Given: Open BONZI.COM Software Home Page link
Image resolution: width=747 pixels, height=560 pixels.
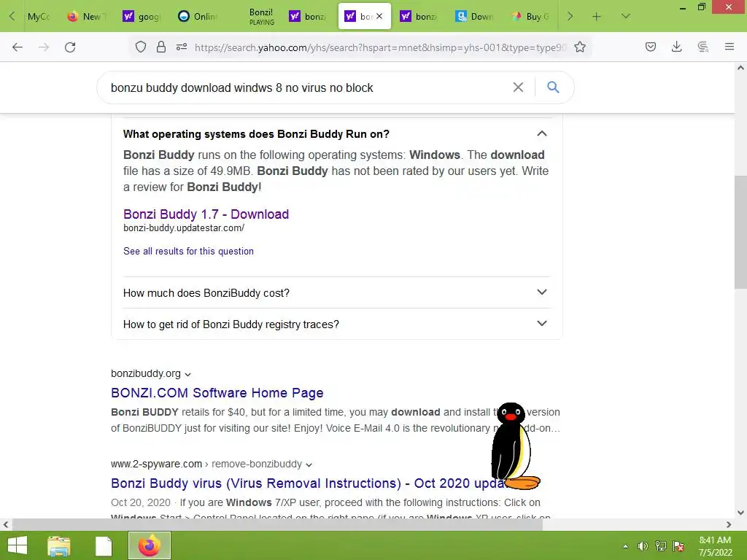Looking at the screenshot, I should pyautogui.click(x=217, y=393).
